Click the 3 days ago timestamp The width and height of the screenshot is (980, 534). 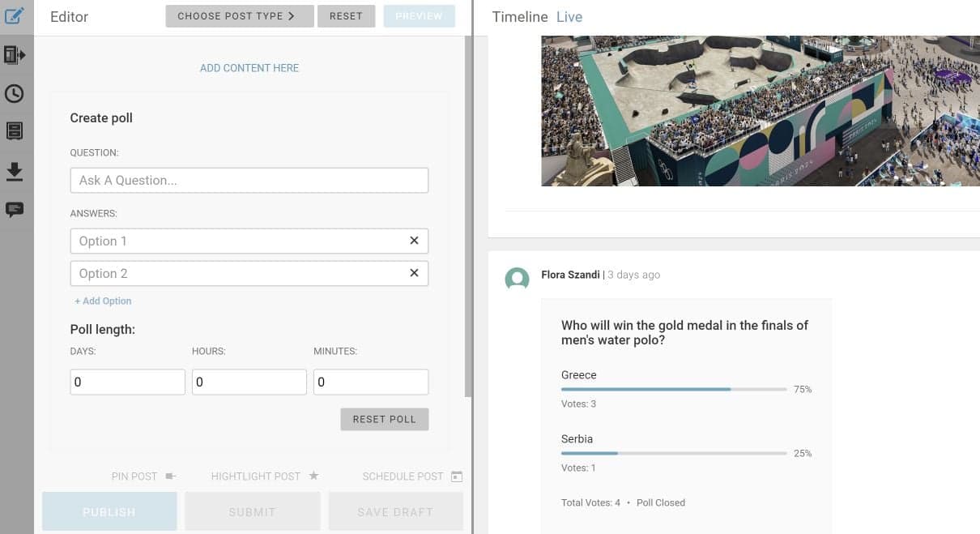(x=633, y=275)
